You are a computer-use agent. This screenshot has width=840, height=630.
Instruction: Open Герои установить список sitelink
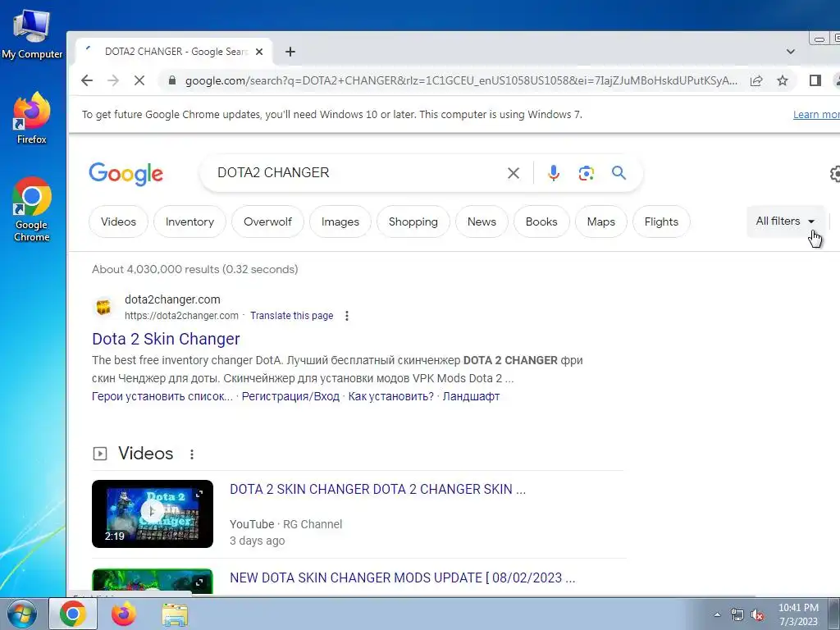point(162,396)
